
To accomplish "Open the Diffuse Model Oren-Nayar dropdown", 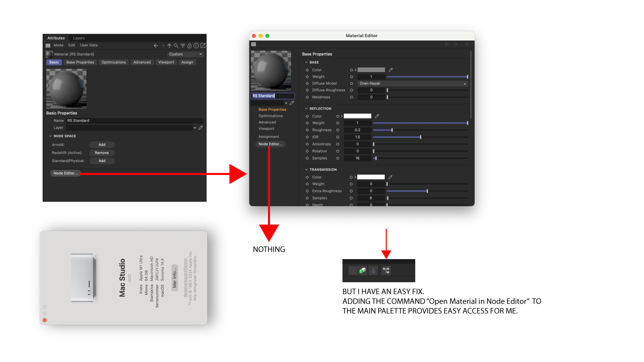I will click(413, 83).
